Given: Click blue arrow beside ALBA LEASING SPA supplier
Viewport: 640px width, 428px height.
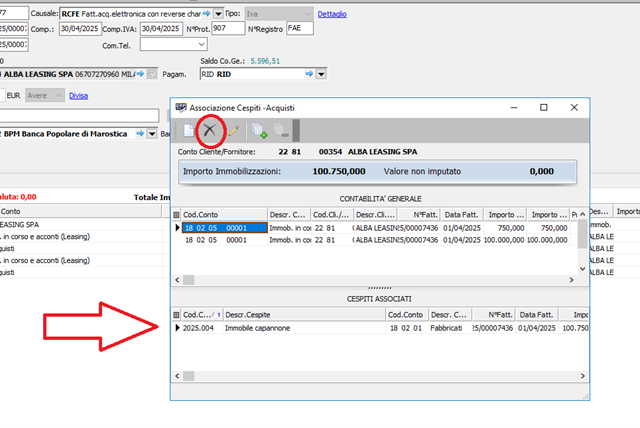Looking at the screenshot, I should (139, 74).
